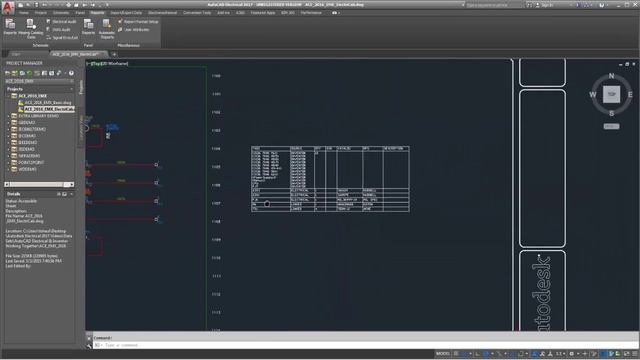Open Signal Error/List tool

click(62, 38)
